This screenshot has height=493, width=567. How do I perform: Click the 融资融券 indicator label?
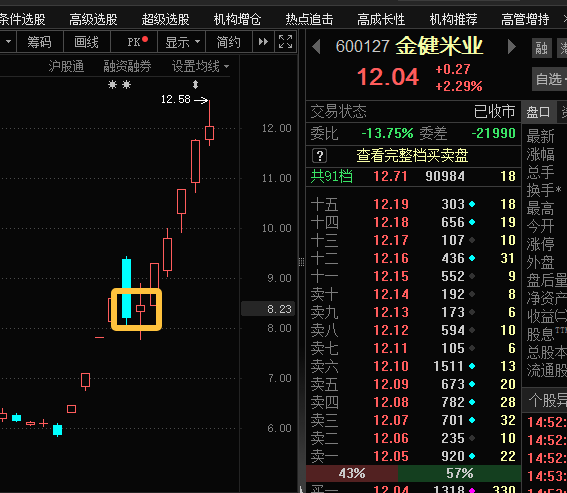point(127,66)
